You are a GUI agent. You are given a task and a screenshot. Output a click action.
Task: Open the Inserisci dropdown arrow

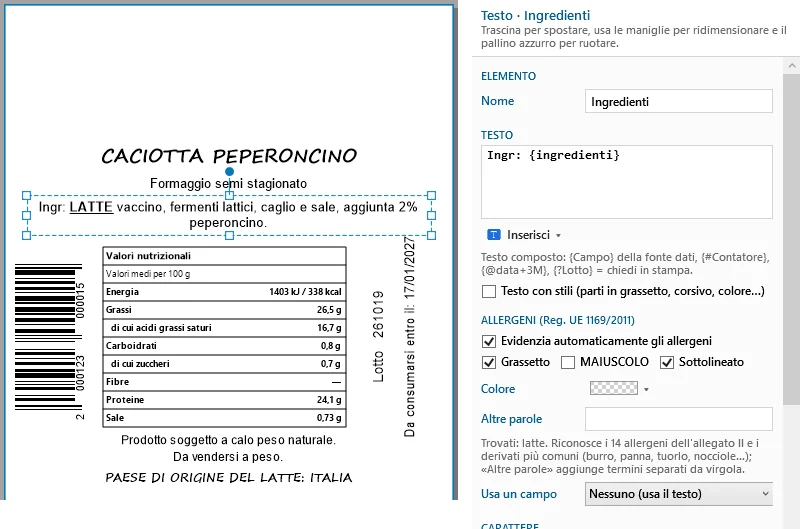(558, 236)
